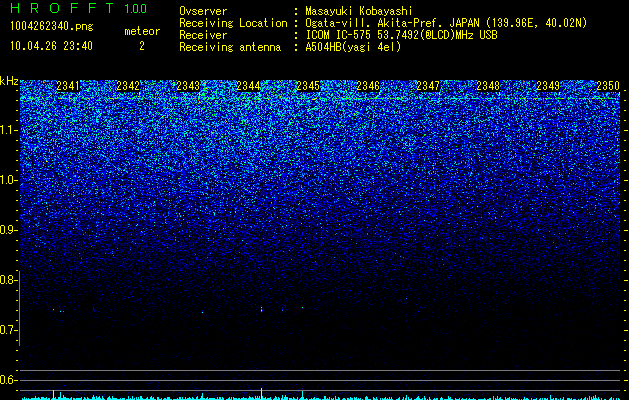Viewport: 629px width, 400px height.
Task: Click the date stamp 10.04.26 23:40
Action: 51,46
